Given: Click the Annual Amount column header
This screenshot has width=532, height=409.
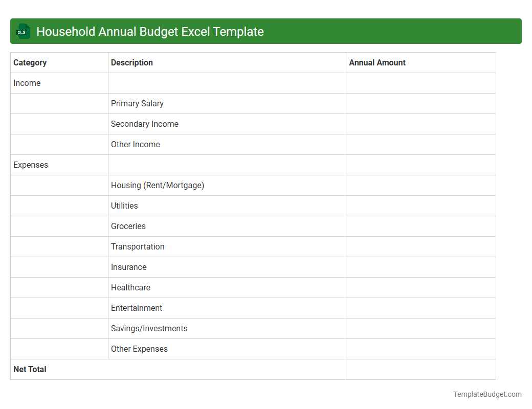Looking at the screenshot, I should (377, 62).
